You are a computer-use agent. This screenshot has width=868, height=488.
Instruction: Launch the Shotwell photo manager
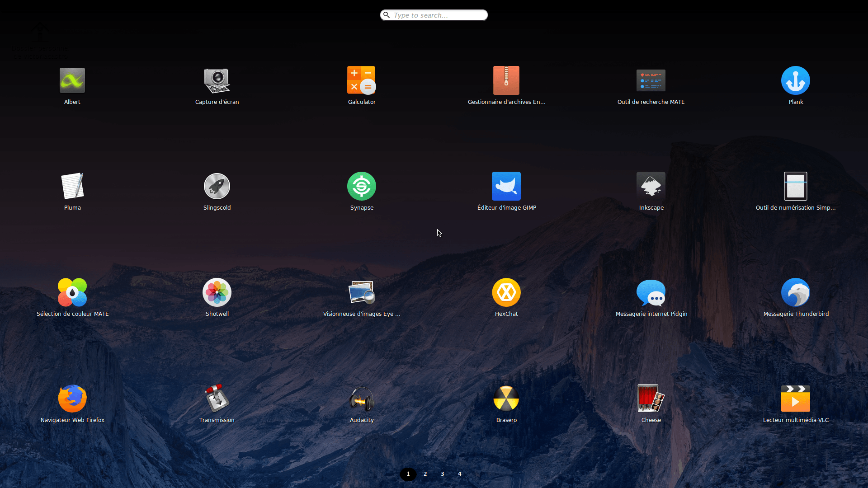pos(217,292)
